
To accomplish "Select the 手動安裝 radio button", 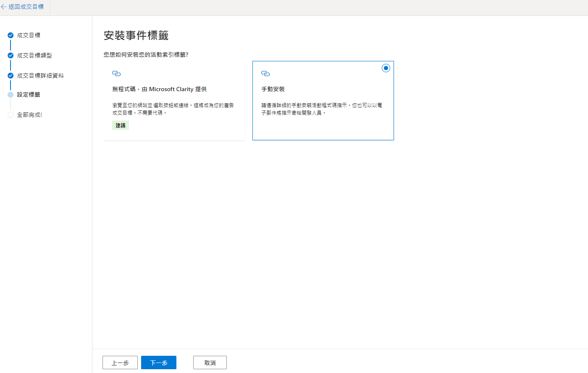I will tap(386, 68).
